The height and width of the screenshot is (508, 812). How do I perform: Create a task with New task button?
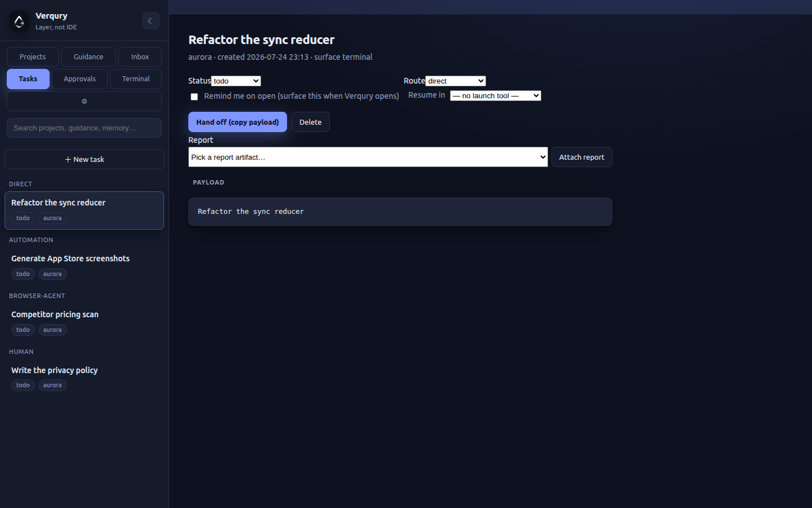pyautogui.click(x=84, y=159)
